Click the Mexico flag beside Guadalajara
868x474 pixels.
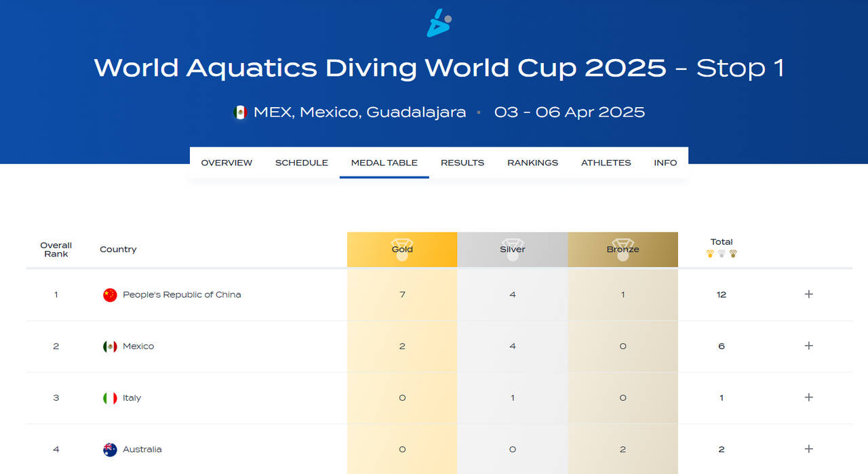click(240, 113)
